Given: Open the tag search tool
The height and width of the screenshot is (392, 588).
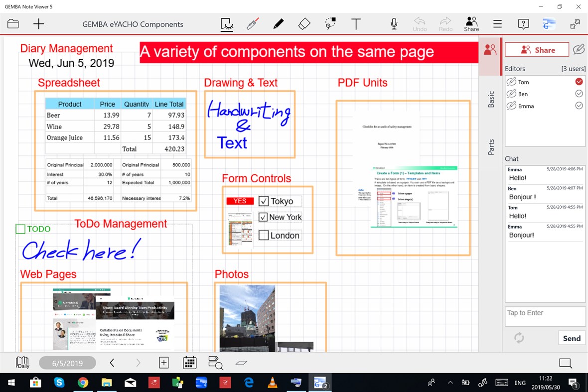Looking at the screenshot, I should pos(215,363).
